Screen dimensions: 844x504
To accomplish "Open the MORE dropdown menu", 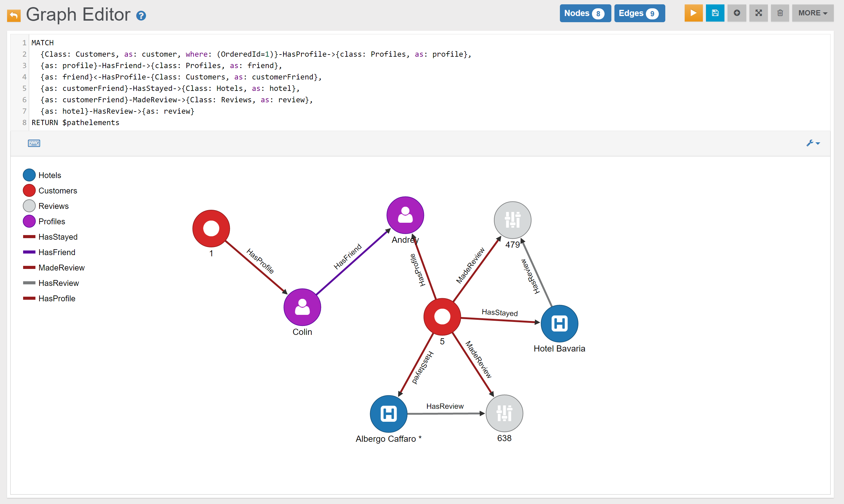I will click(x=812, y=13).
